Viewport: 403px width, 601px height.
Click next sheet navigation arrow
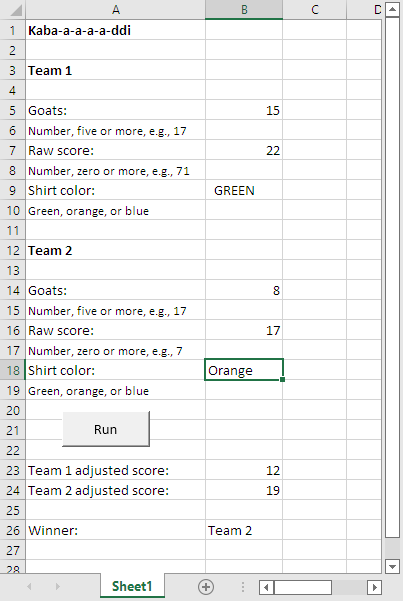click(x=58, y=586)
